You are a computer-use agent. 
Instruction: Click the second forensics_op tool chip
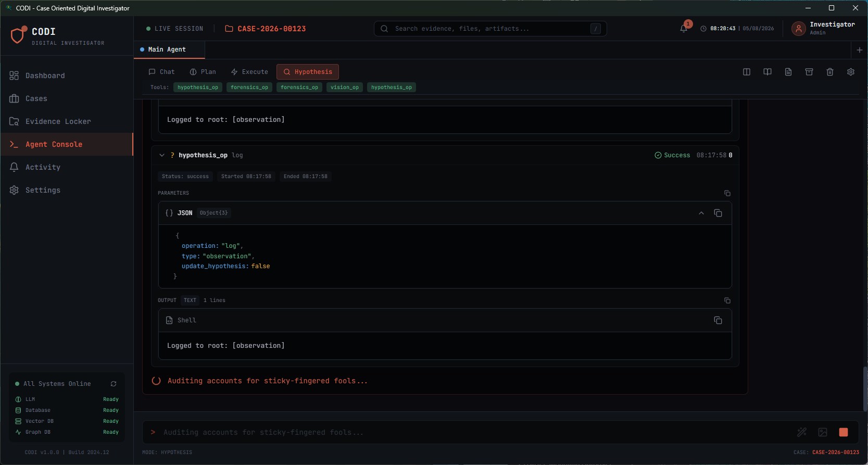click(299, 87)
